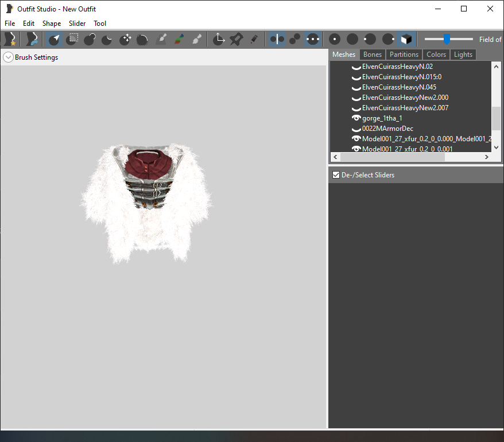The width and height of the screenshot is (504, 442).
Task: Switch to the Meshes tab
Action: point(344,55)
